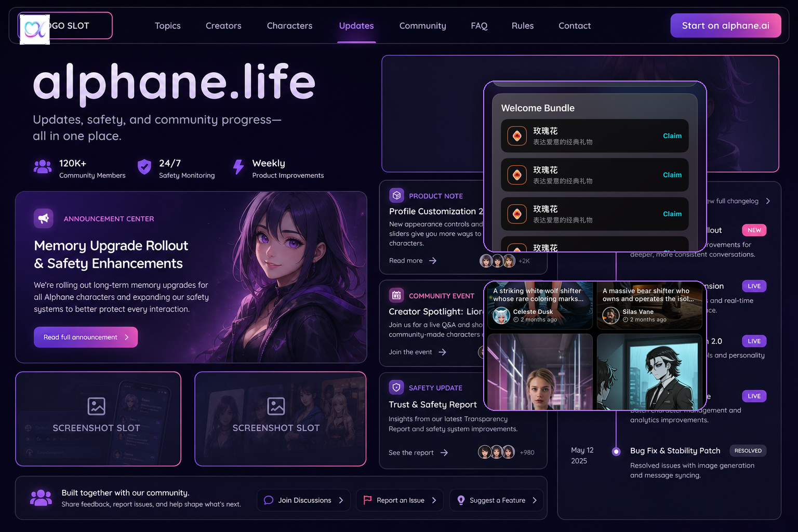Click the RESOLVED badge on Bug Fix patch
The width and height of the screenshot is (798, 532).
(748, 451)
